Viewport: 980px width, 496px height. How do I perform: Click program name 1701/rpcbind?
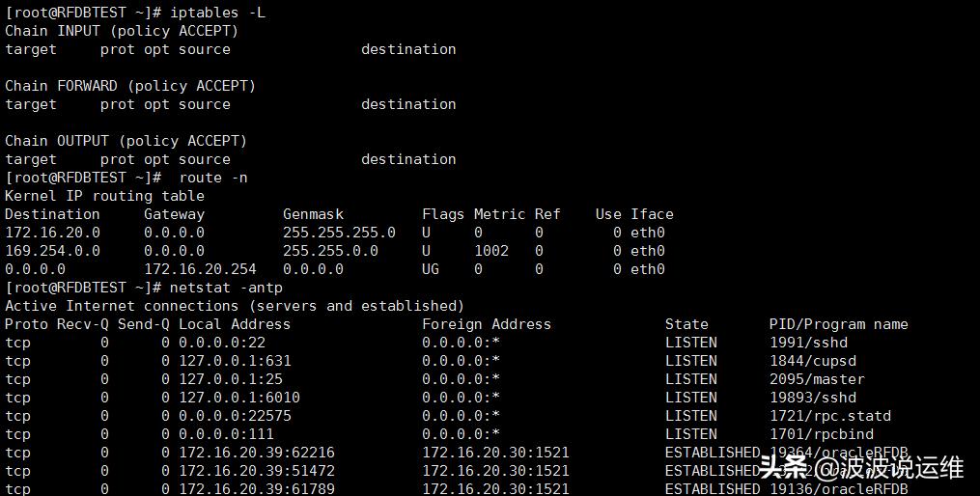click(822, 434)
